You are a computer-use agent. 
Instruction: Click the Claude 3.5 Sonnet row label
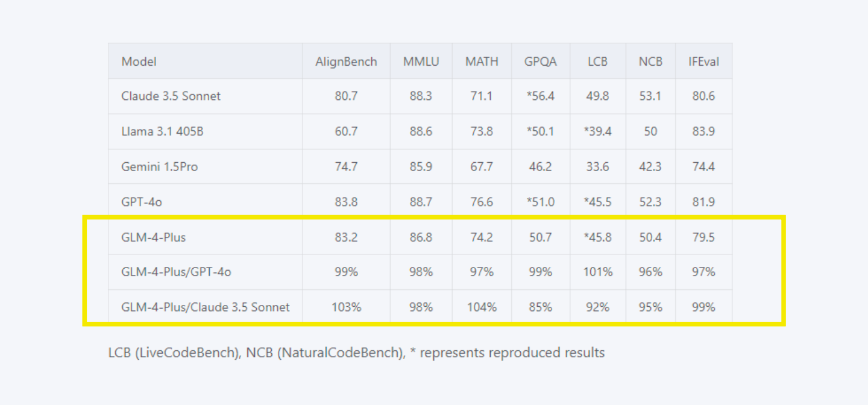(171, 96)
